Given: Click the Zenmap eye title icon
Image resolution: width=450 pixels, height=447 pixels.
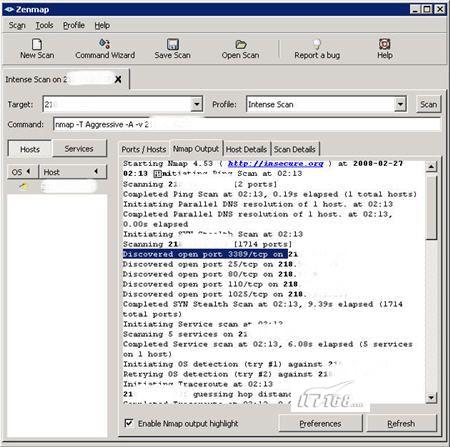Looking at the screenshot, I should [9, 10].
